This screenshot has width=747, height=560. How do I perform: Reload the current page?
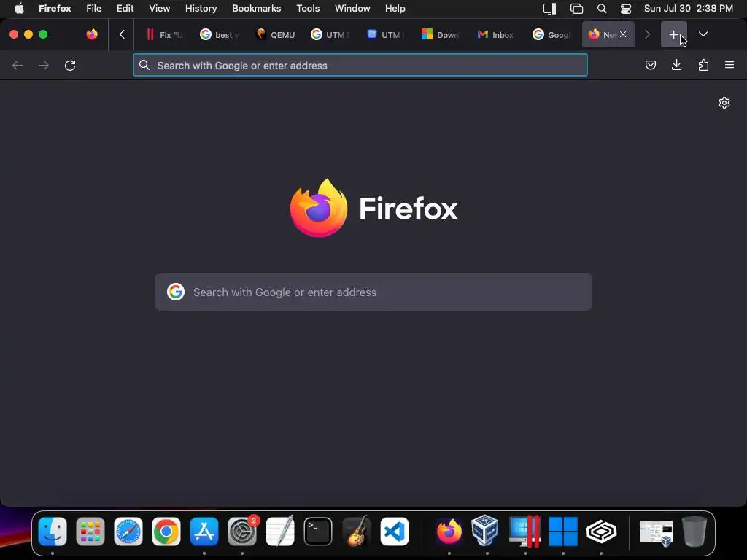[70, 65]
